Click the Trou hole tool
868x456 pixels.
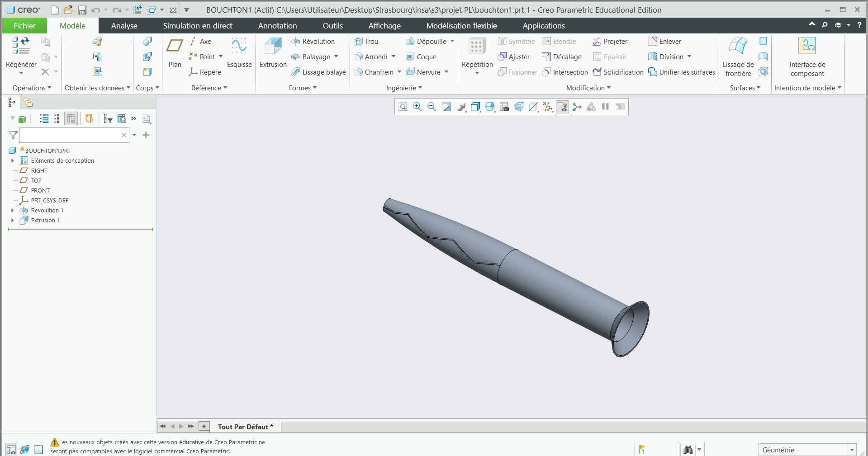366,42
